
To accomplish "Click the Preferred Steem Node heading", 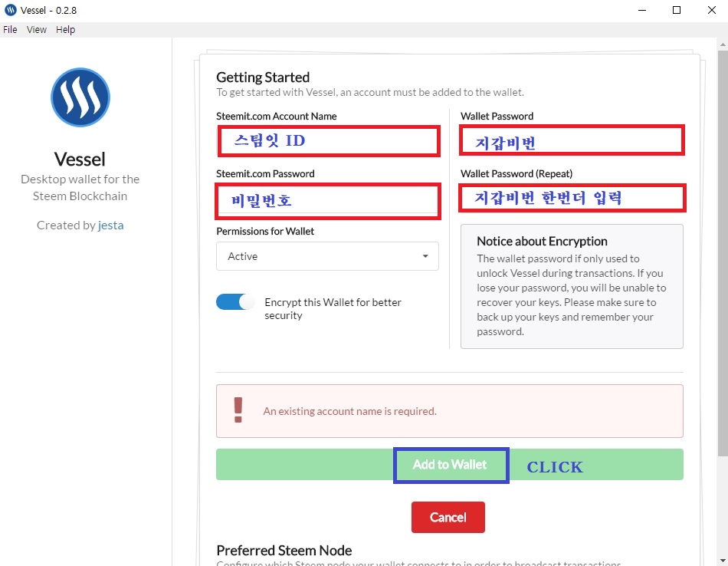I will coord(284,551).
